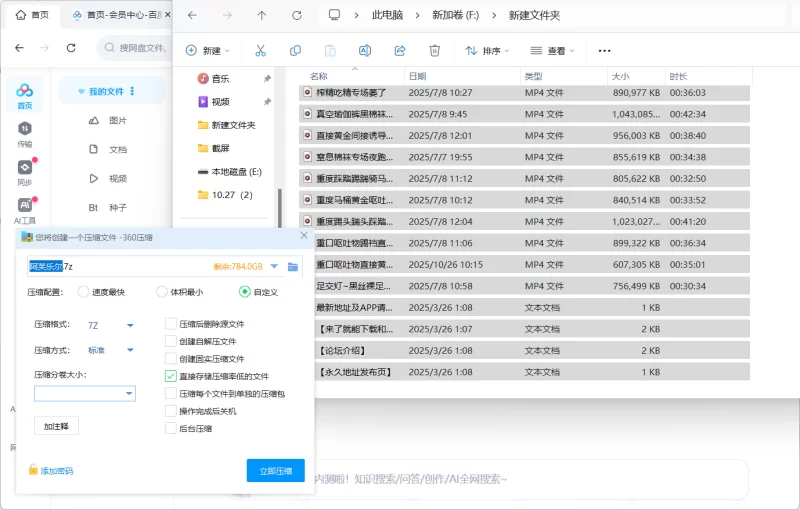The width and height of the screenshot is (800, 510).
Task: Click the Rename icon in Explorer toolbar
Action: [x=365, y=51]
